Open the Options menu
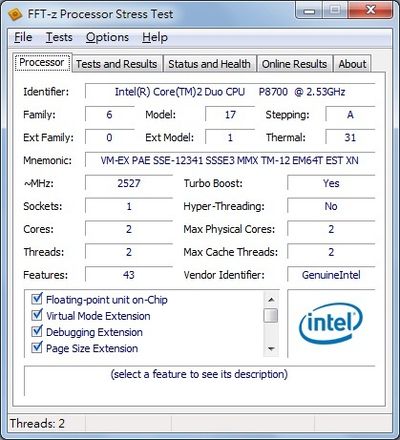 pos(107,37)
